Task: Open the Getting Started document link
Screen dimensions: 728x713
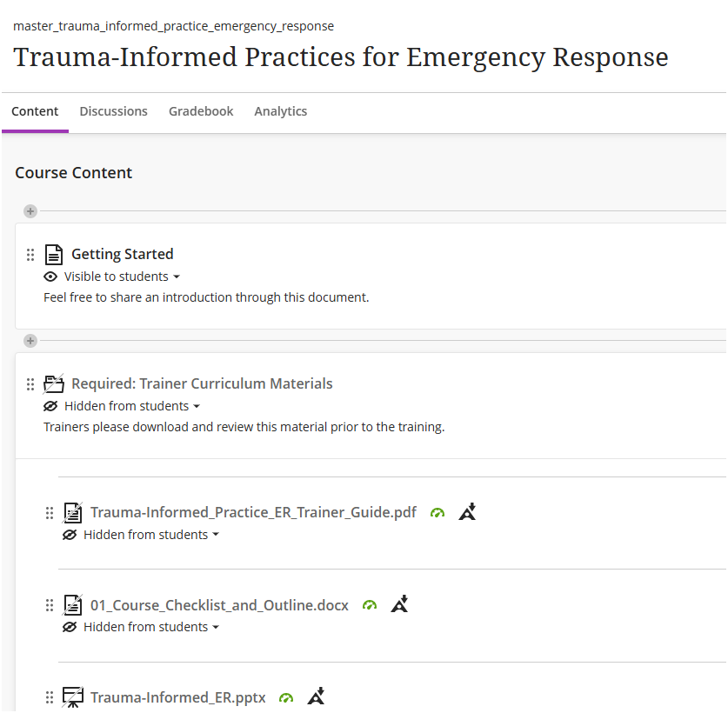Action: point(123,254)
